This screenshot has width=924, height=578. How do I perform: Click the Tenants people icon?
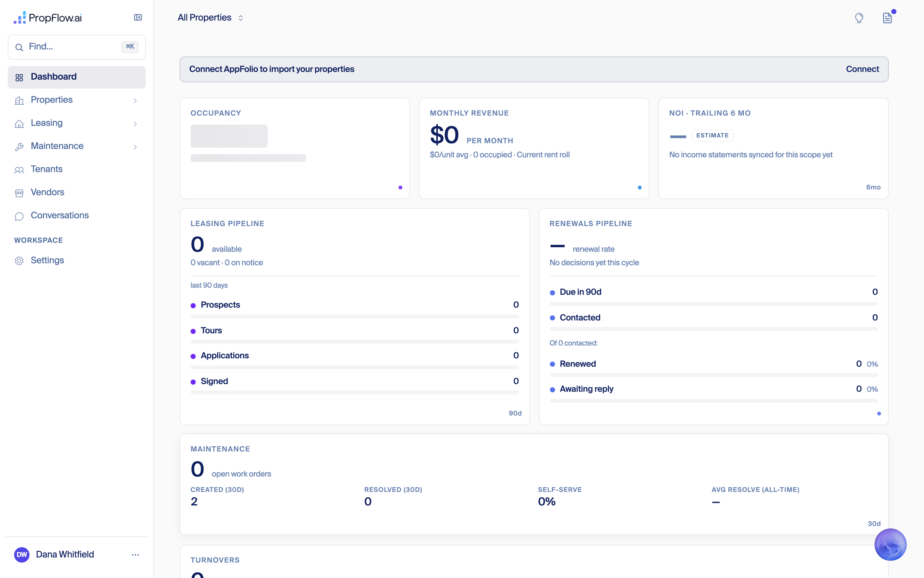tap(19, 170)
